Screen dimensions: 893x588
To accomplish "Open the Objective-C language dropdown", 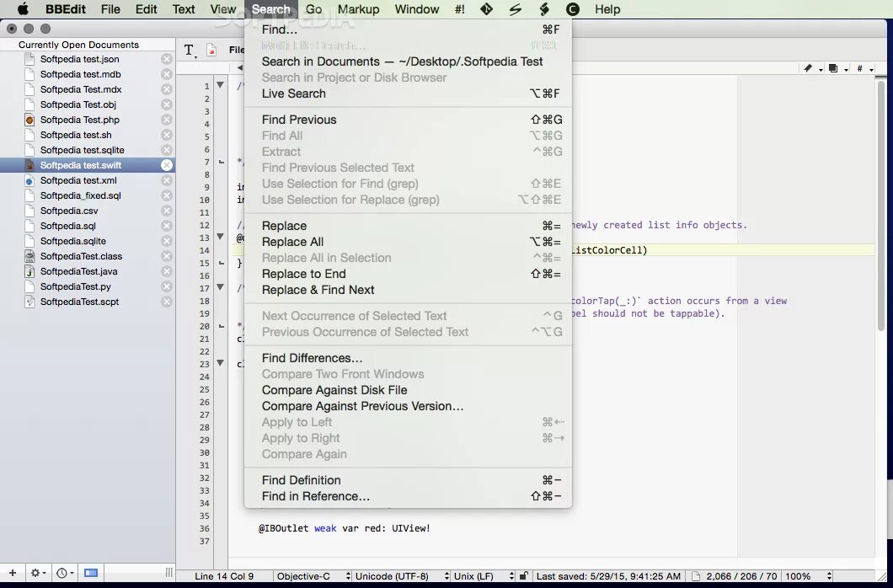I will pos(313,576).
